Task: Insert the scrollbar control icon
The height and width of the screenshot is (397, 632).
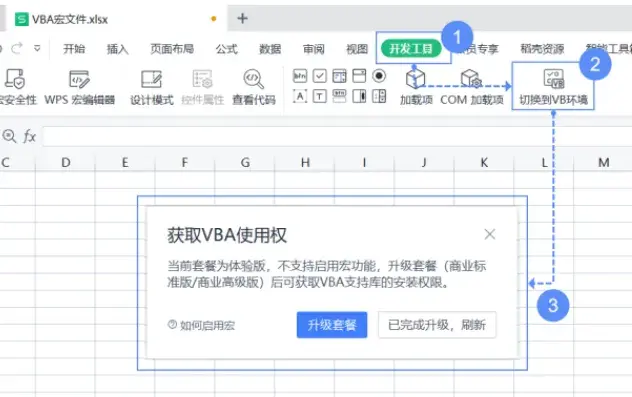Action: (x=359, y=96)
